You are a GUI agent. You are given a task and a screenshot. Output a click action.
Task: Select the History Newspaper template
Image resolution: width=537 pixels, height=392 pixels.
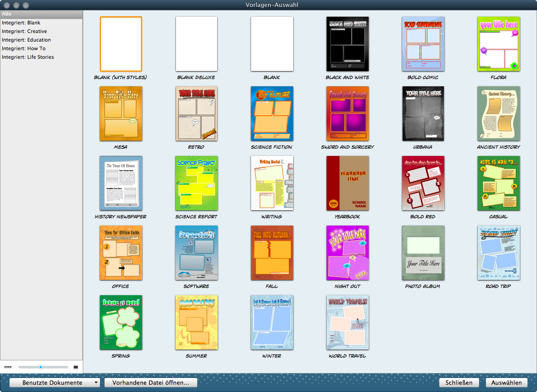point(121,183)
